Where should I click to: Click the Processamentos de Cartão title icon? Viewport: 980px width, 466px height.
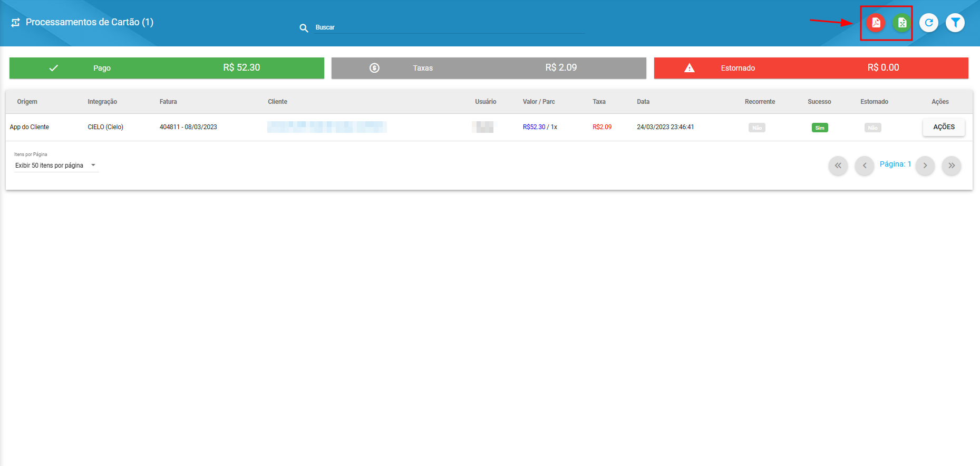[15, 22]
